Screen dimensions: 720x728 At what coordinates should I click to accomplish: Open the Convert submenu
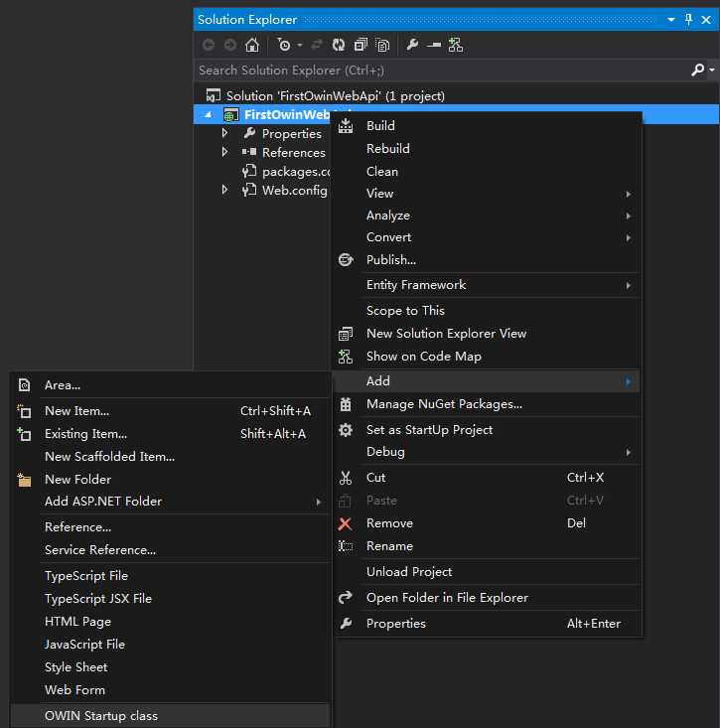pos(487,237)
